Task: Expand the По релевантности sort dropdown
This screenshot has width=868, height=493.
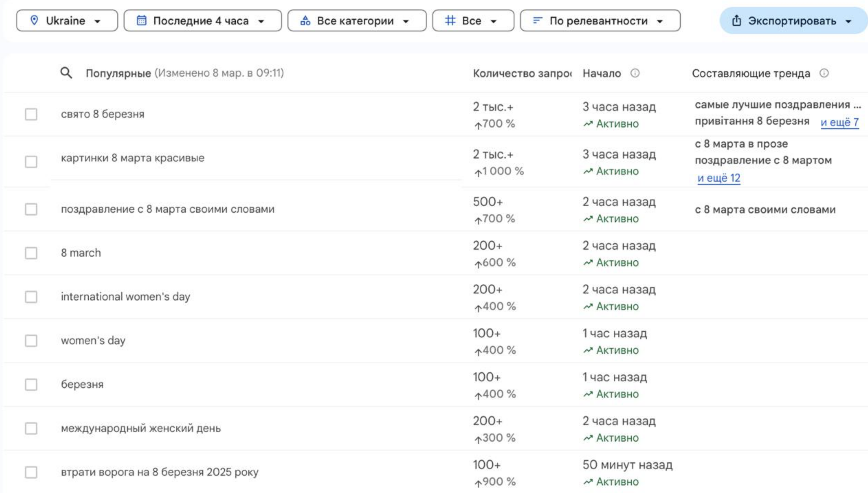Action: [600, 21]
